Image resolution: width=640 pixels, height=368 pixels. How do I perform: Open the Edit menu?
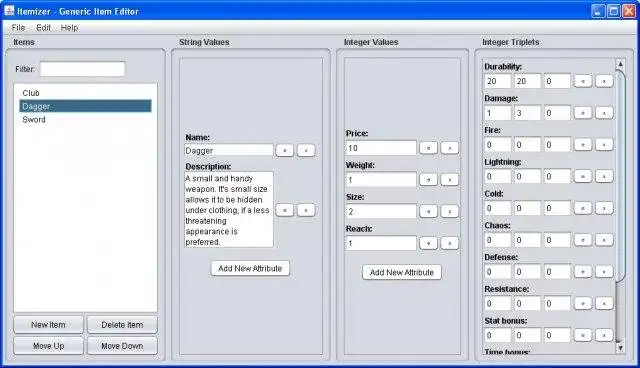43,28
